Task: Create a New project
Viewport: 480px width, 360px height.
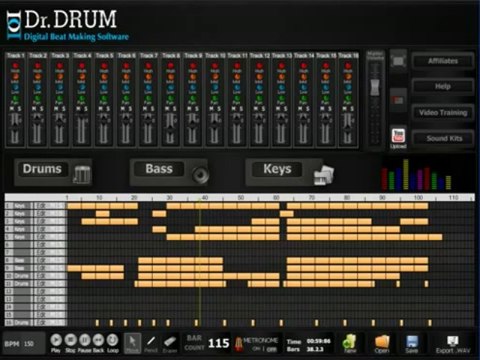Action: [x=350, y=344]
